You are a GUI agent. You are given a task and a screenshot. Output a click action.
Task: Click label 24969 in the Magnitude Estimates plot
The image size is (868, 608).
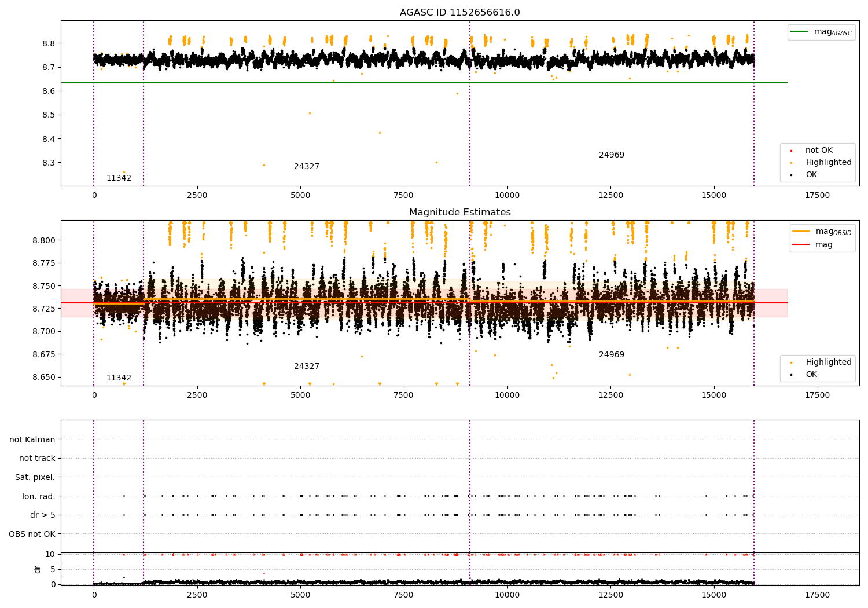click(x=612, y=354)
